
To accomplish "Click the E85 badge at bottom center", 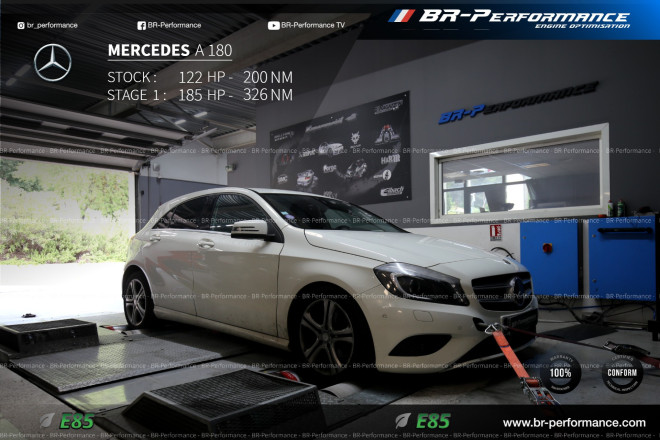I will tap(425, 421).
